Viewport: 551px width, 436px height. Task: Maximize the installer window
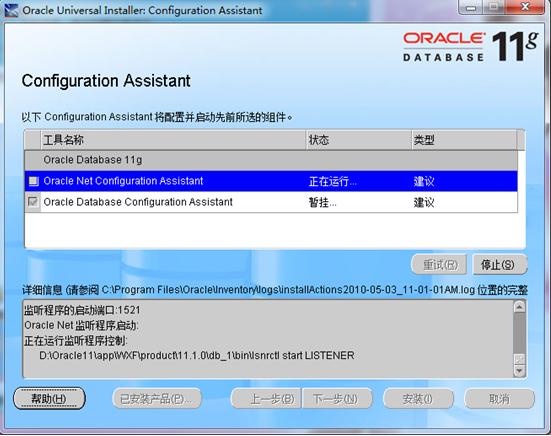494,7
